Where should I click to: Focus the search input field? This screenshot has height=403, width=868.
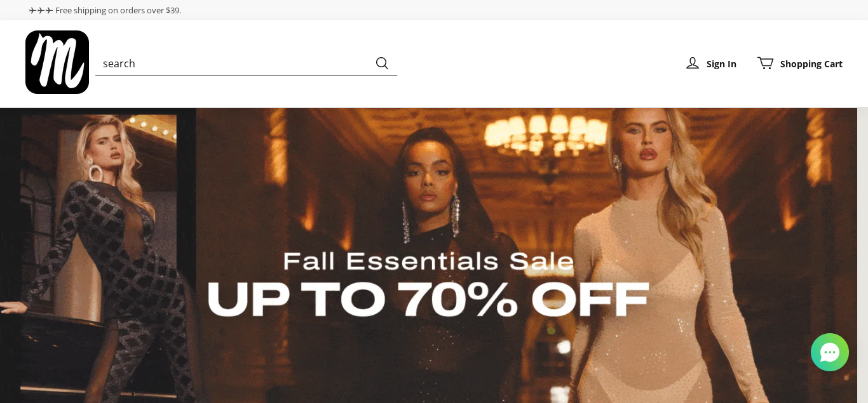click(235, 63)
